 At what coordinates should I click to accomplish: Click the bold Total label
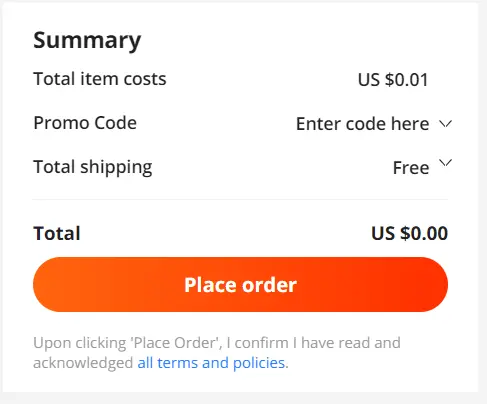click(57, 233)
